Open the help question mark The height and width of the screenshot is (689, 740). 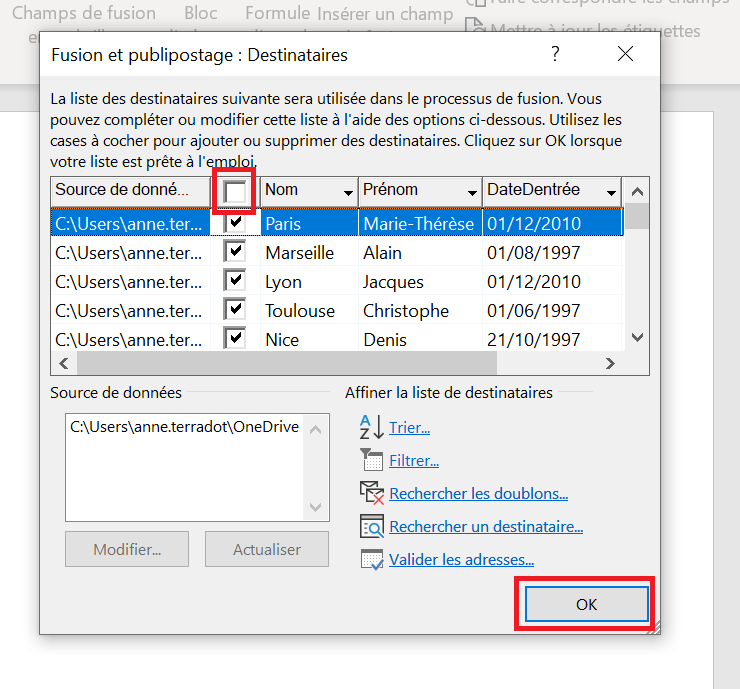point(555,54)
